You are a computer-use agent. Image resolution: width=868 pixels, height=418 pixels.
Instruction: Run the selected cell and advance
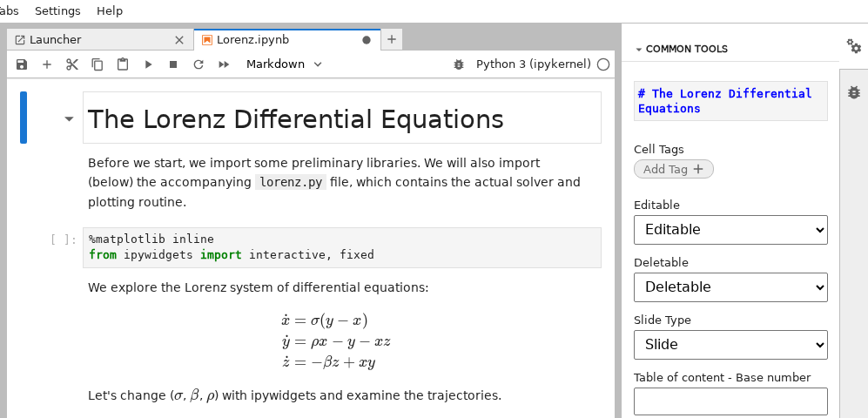click(148, 64)
